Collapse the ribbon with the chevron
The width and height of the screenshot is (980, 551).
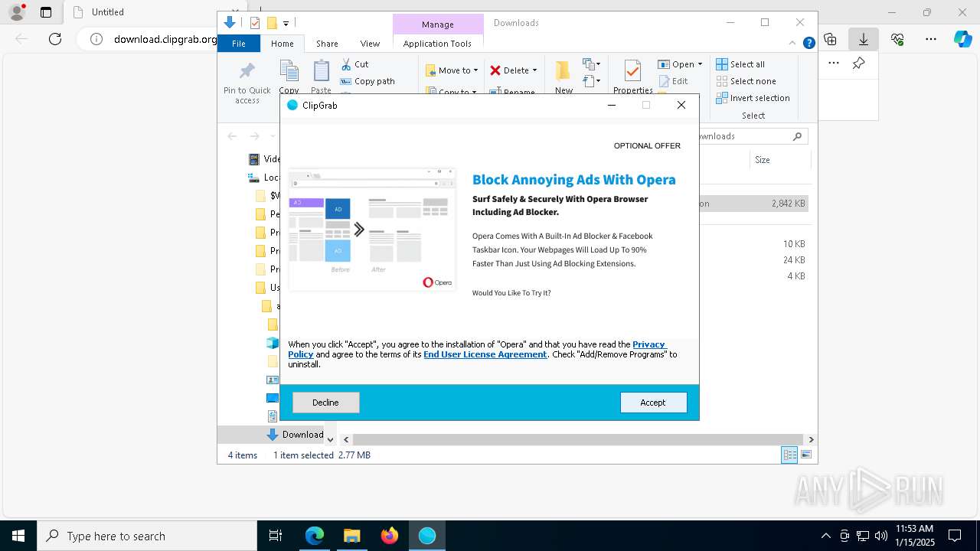coord(792,44)
